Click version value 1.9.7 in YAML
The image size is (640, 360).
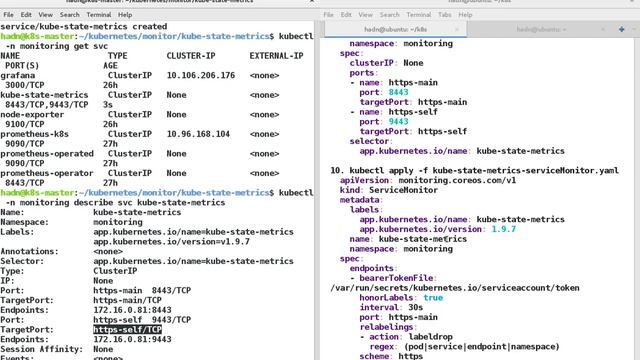504,229
